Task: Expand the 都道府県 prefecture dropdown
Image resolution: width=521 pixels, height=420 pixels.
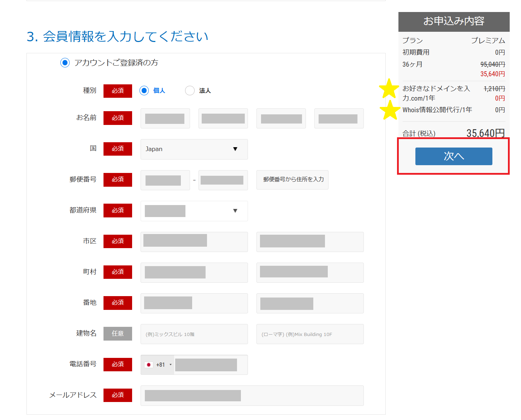Action: pyautogui.click(x=194, y=211)
